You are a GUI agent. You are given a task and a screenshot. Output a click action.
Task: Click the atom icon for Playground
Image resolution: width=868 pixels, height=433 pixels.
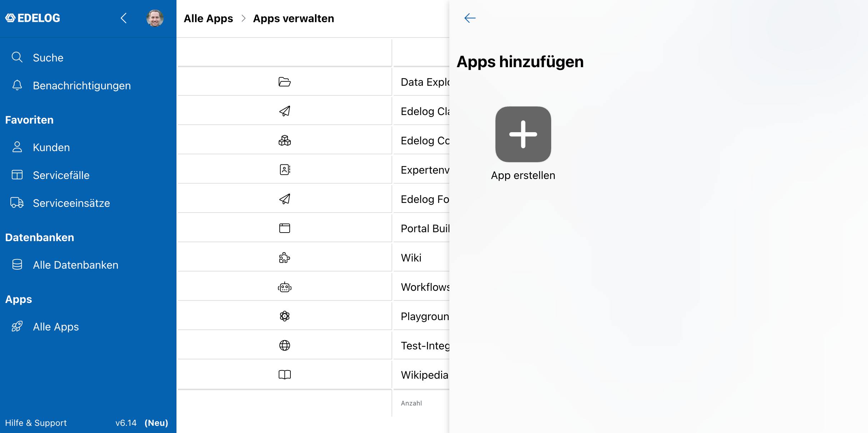coord(285,316)
